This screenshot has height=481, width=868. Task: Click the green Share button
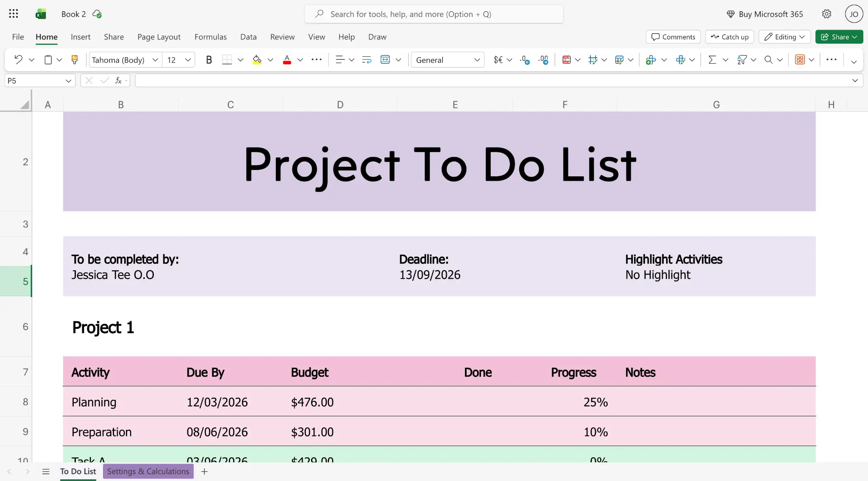point(839,37)
